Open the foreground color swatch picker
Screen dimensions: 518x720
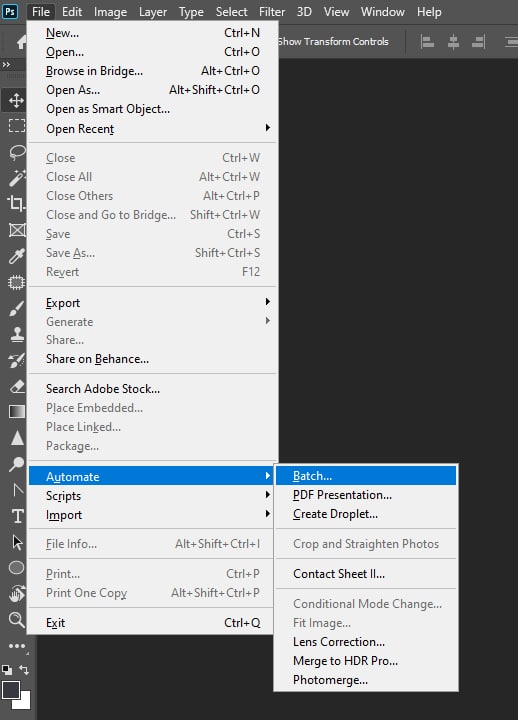(10, 689)
